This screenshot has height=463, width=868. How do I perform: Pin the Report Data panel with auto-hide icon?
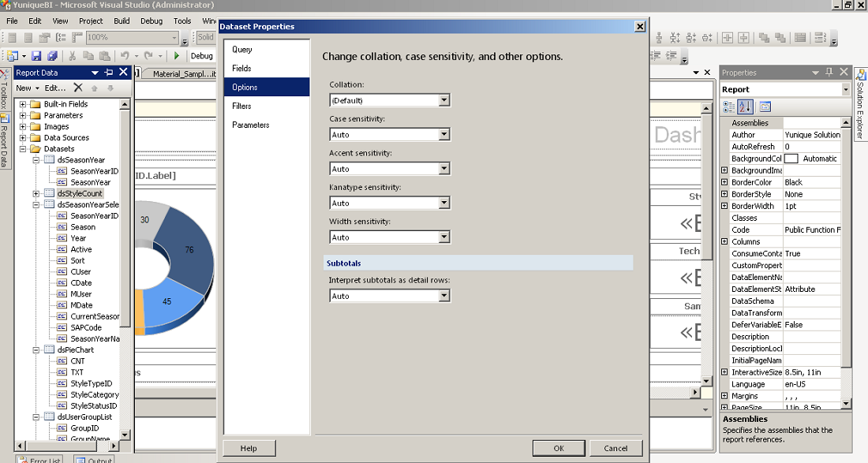coord(109,73)
